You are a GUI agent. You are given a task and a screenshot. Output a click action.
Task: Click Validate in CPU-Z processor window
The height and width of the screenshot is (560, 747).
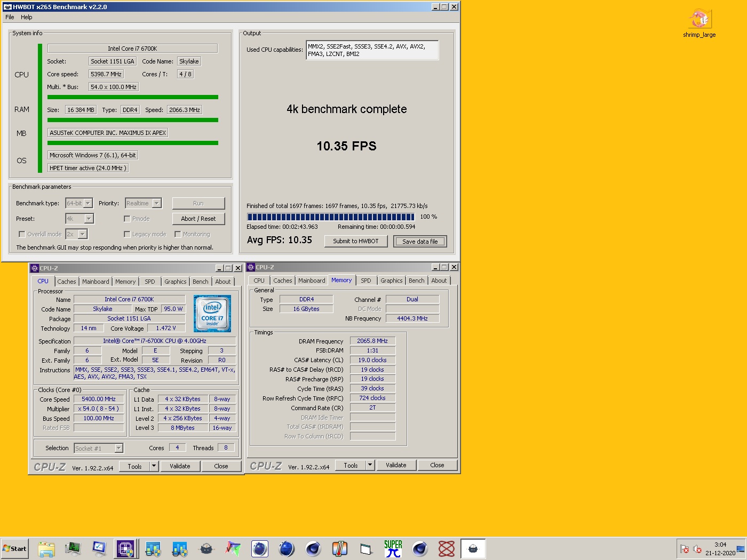tap(180, 466)
